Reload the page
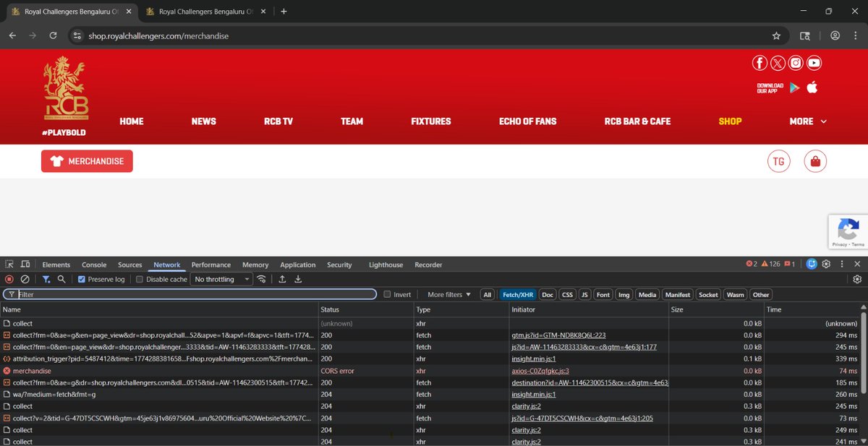 pos(53,35)
